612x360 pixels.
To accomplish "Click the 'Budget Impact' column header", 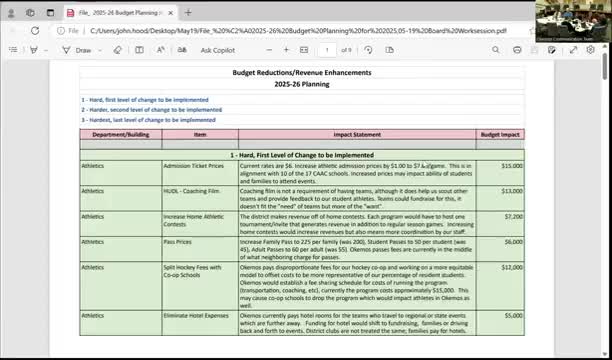I will click(500, 134).
